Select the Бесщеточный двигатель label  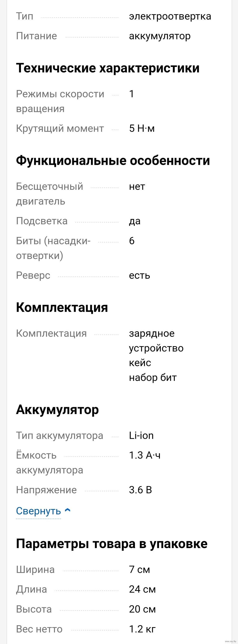point(50,194)
